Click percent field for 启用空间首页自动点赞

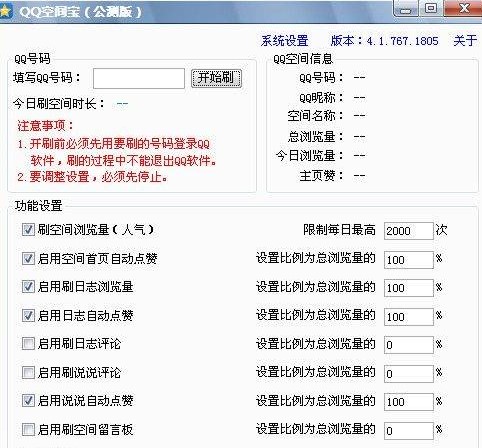pos(409,260)
